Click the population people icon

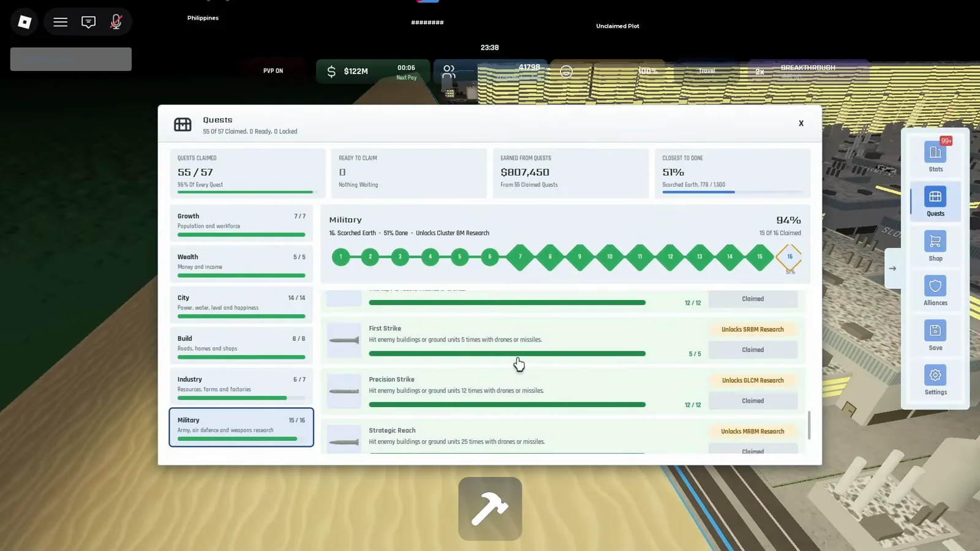point(449,72)
